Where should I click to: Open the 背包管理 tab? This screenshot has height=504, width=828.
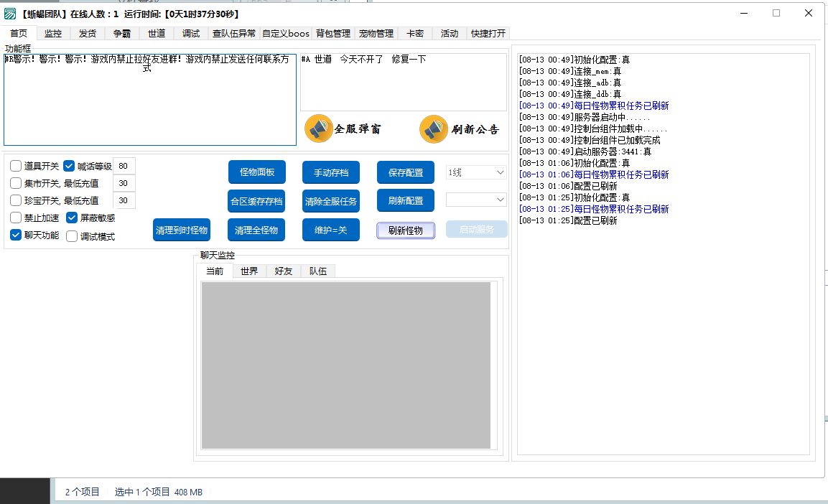coord(333,33)
